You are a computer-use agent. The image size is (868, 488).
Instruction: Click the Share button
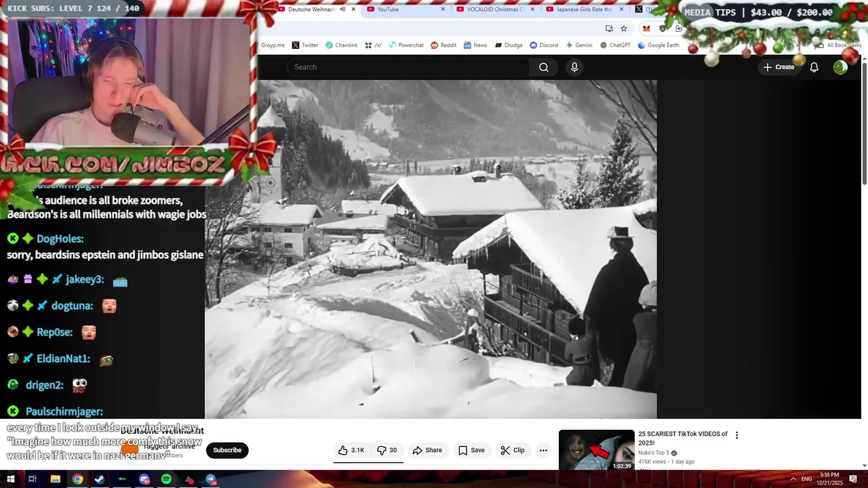click(427, 450)
